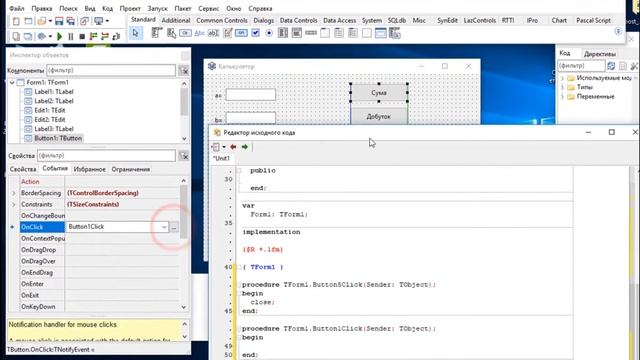Open the Директивы tab in the Code Explorer

click(x=600, y=54)
